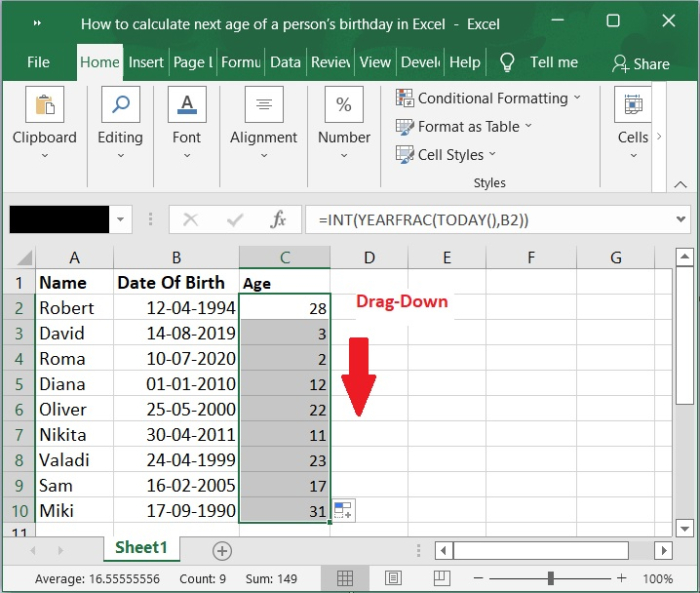The image size is (700, 593).
Task: Select the Age header cell
Action: [285, 283]
